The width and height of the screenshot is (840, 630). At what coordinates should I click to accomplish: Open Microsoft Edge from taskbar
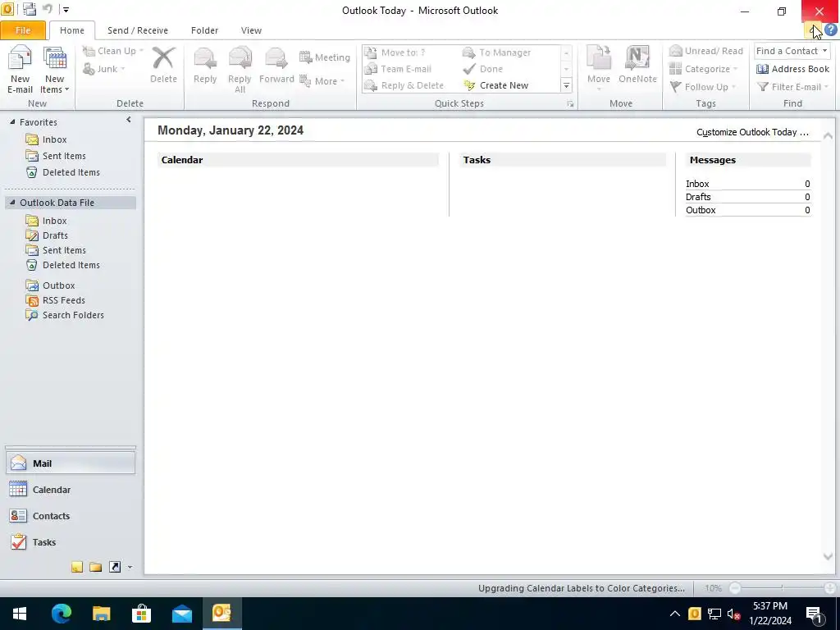tap(61, 614)
